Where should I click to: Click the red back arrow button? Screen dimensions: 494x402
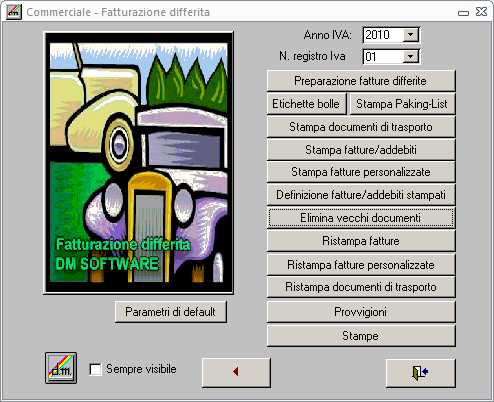coord(236,372)
